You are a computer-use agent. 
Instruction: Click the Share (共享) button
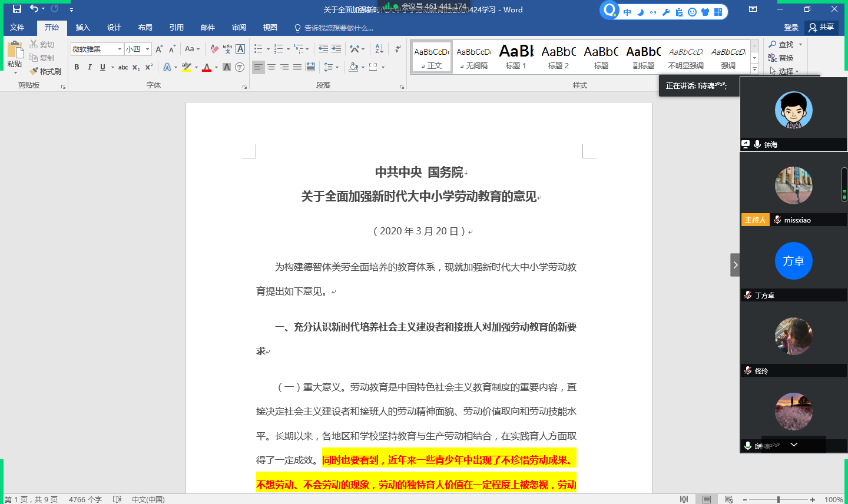pyautogui.click(x=821, y=27)
